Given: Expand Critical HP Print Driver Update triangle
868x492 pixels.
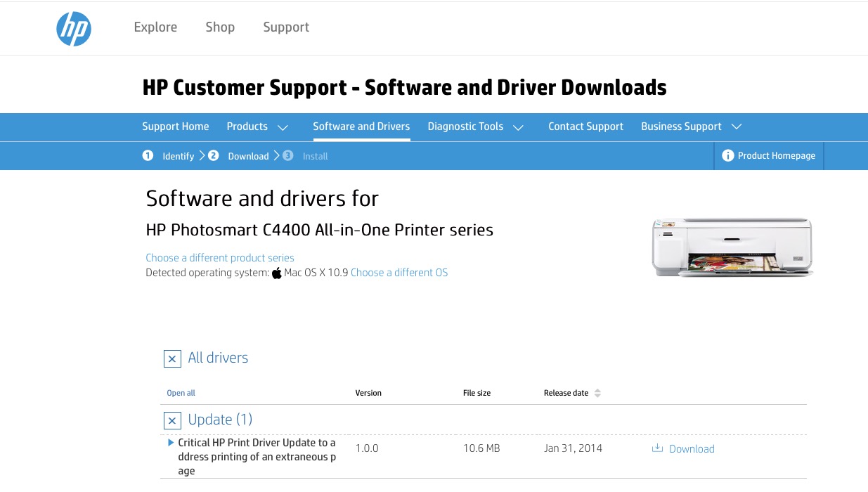Looking at the screenshot, I should pyautogui.click(x=171, y=443).
